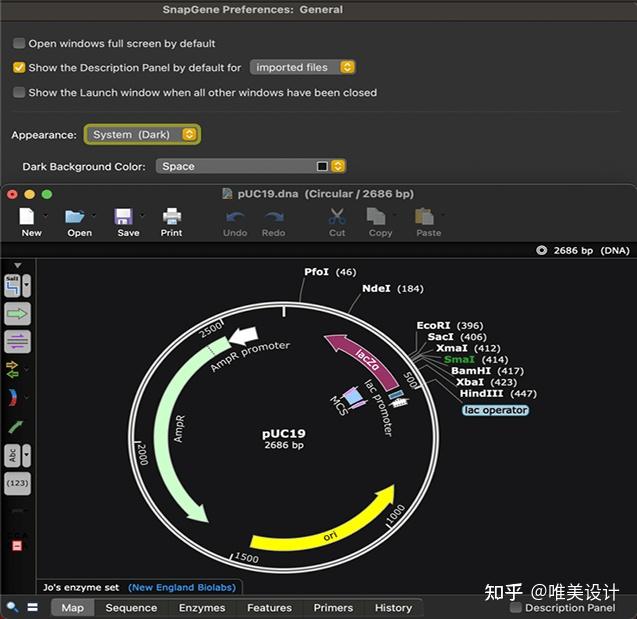The width and height of the screenshot is (637, 619).
Task: Open the imported files dropdown
Action: click(x=302, y=67)
